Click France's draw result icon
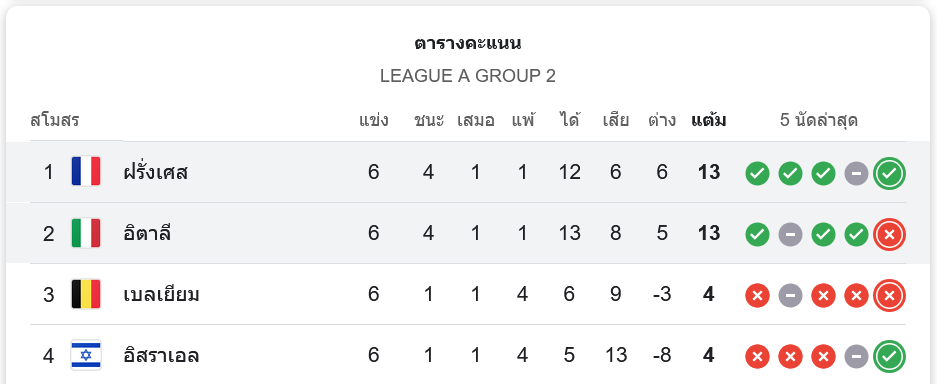The height and width of the screenshot is (384, 937). point(856,173)
